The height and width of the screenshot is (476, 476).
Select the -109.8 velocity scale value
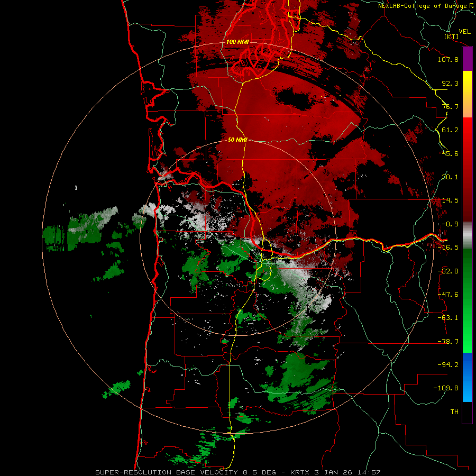[x=446, y=388]
